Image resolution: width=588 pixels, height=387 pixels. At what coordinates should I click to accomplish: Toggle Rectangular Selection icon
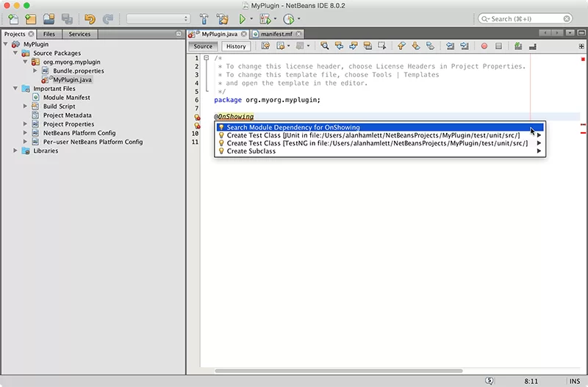click(381, 46)
